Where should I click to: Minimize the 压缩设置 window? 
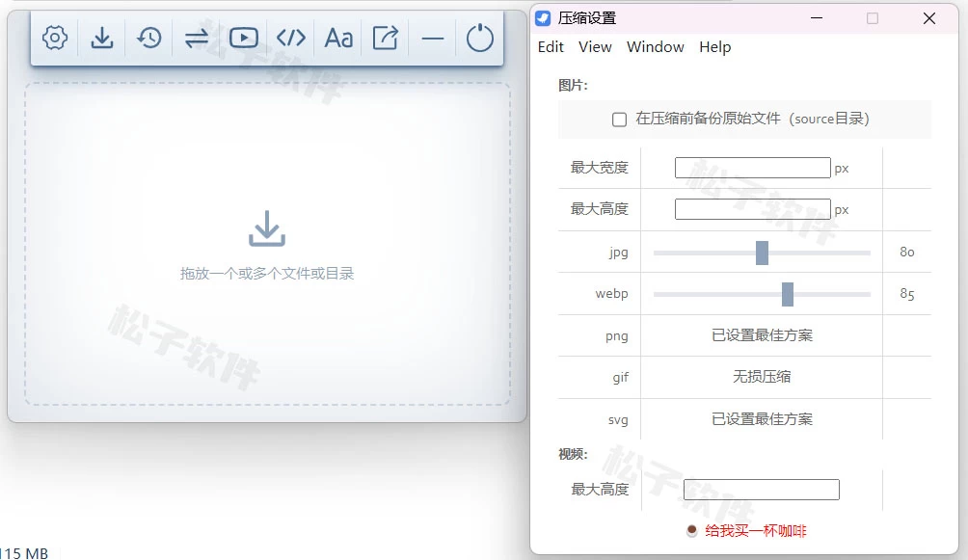click(817, 18)
